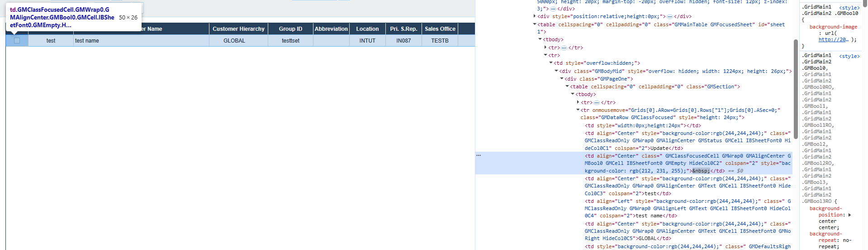Click the Sales Office column header

coord(440,29)
